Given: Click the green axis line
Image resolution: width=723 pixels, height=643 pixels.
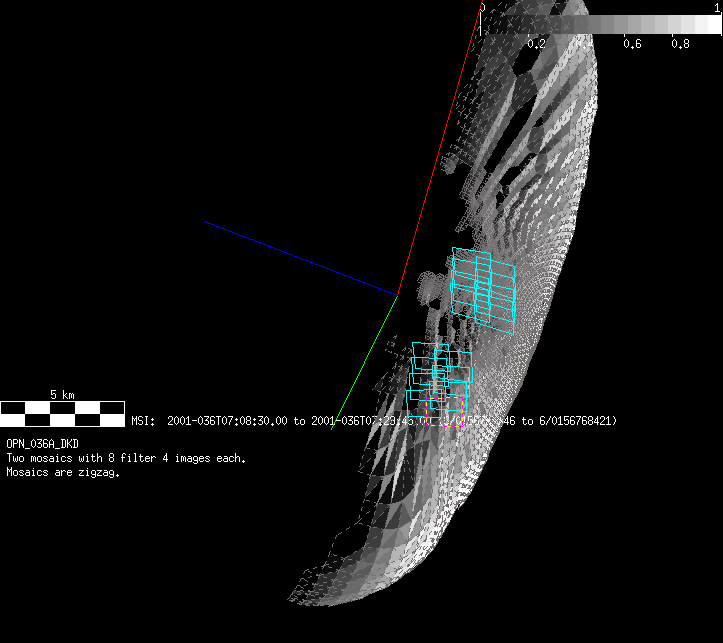Looking at the screenshot, I should [x=364, y=357].
